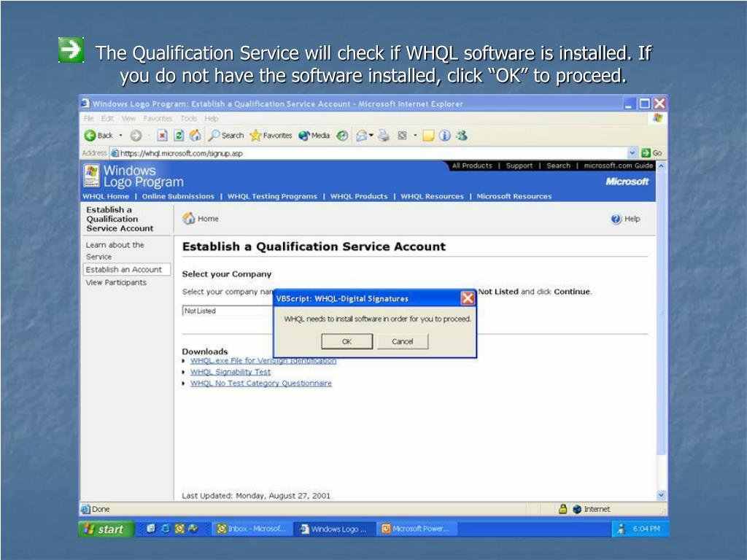Launch the Messenger people icon in toolbar
747x560 pixels.
(461, 136)
